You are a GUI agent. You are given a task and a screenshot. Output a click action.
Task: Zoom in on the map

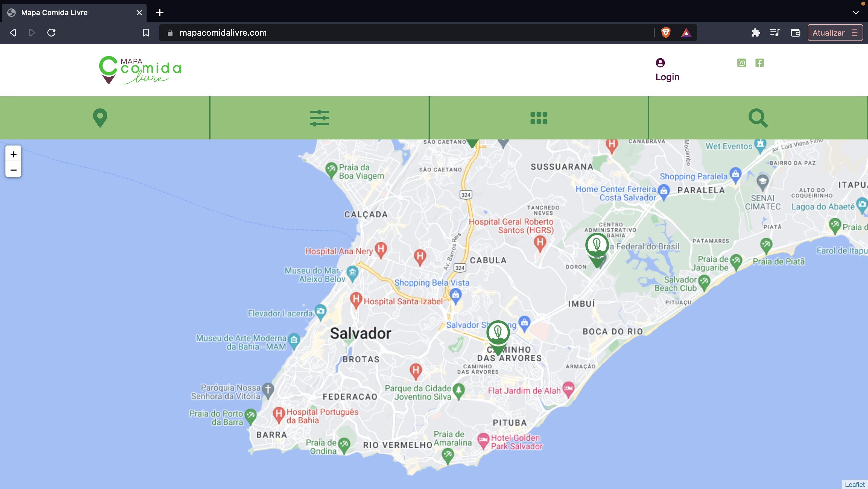[x=14, y=154]
